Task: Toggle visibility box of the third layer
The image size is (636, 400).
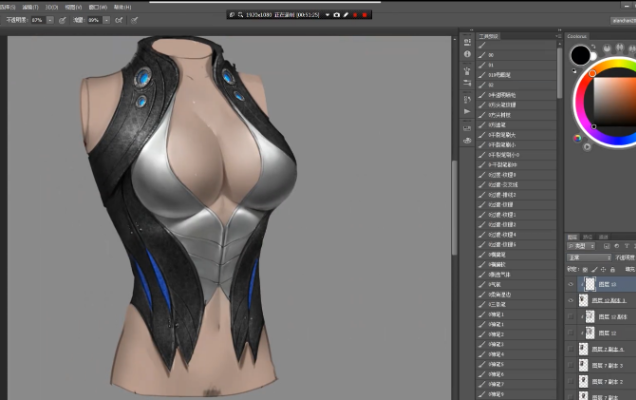Action: [572, 315]
